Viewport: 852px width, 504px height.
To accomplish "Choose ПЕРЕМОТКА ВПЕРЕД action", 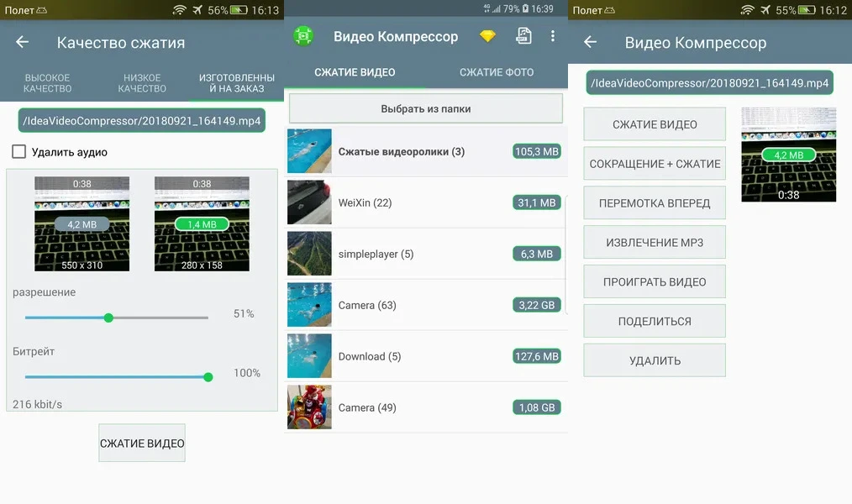I will pos(655,203).
